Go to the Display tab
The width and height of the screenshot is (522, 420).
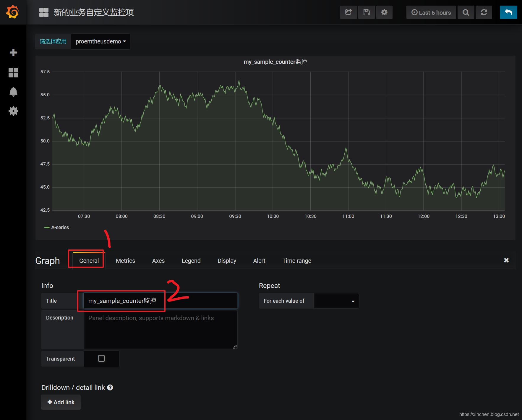227,261
